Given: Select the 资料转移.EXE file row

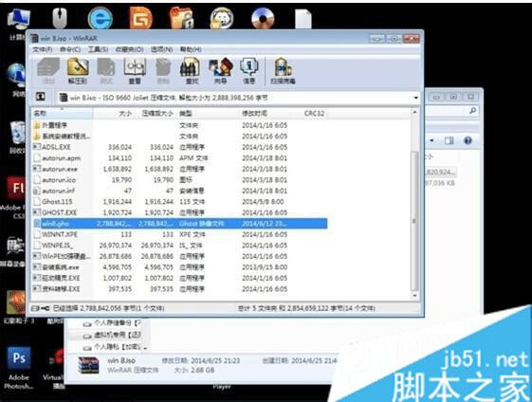Looking at the screenshot, I should pos(180,289).
